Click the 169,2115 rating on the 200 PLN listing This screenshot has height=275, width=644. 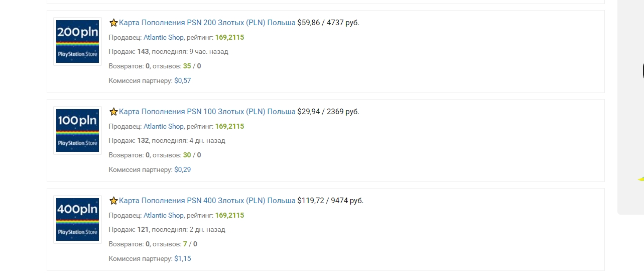pyautogui.click(x=229, y=37)
